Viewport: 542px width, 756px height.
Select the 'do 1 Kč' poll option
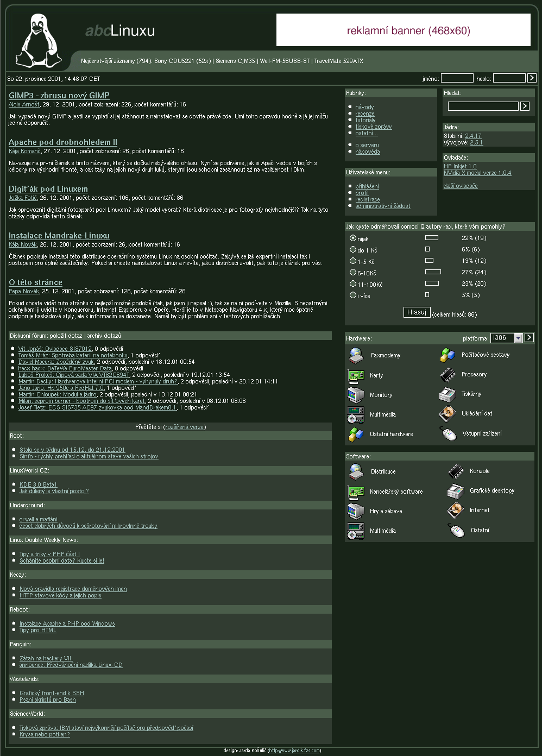click(353, 249)
